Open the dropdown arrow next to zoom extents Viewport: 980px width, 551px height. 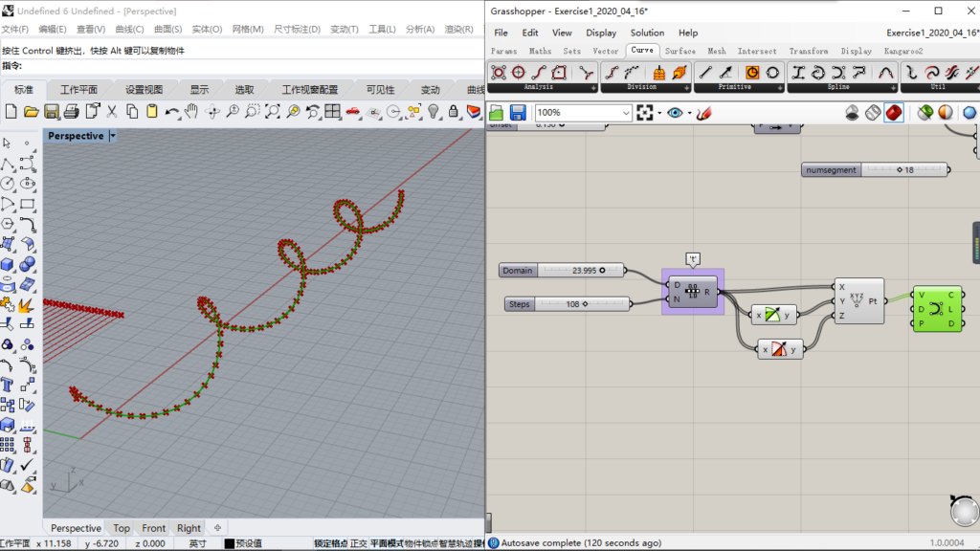pyautogui.click(x=659, y=113)
